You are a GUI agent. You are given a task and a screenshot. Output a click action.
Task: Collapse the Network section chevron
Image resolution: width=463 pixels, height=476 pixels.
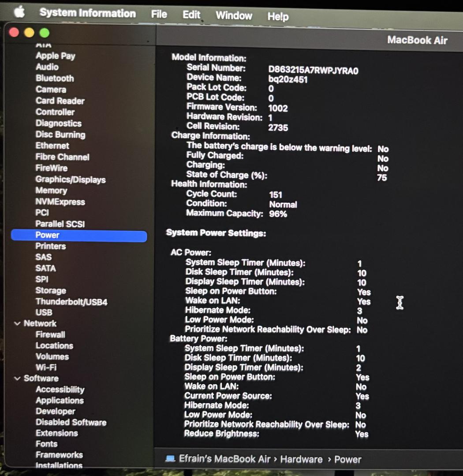click(17, 324)
